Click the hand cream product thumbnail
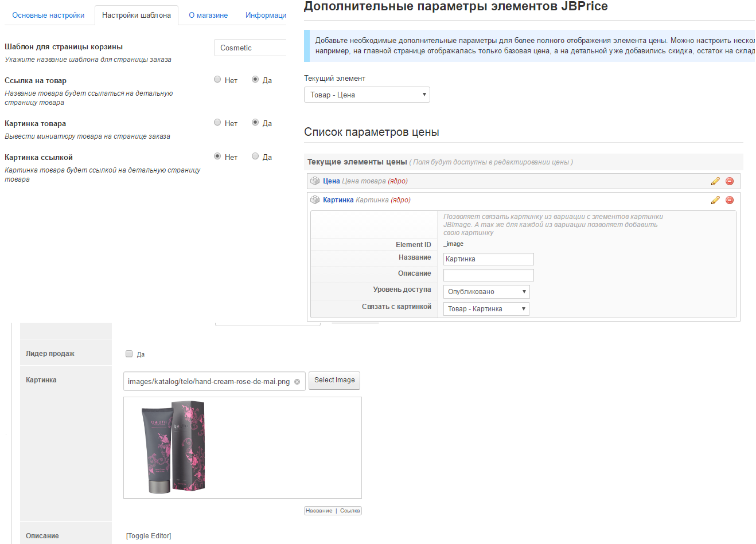 point(173,447)
